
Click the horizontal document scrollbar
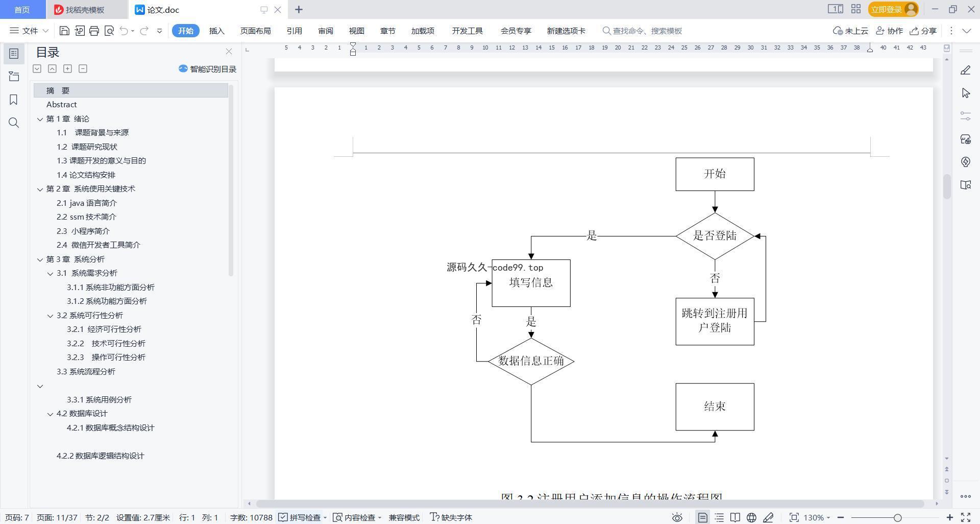pos(590,504)
